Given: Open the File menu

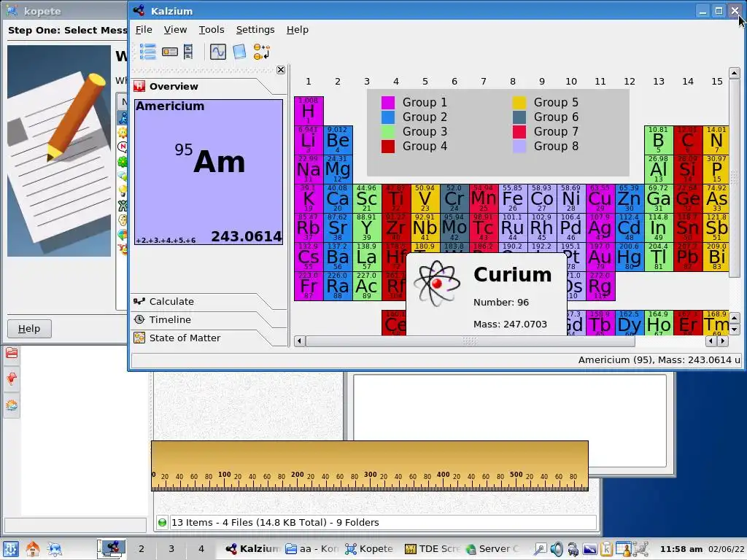Looking at the screenshot, I should [x=144, y=29].
